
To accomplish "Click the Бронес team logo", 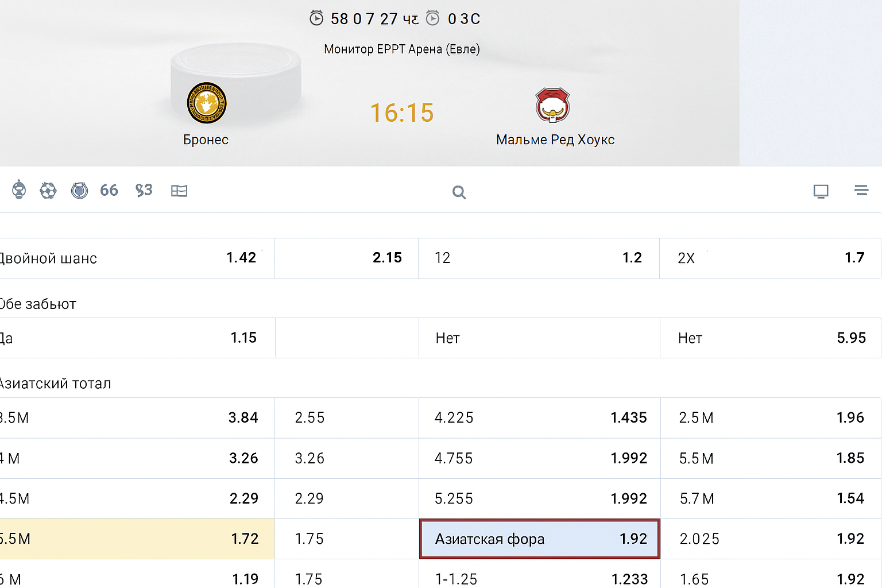I will click(207, 103).
